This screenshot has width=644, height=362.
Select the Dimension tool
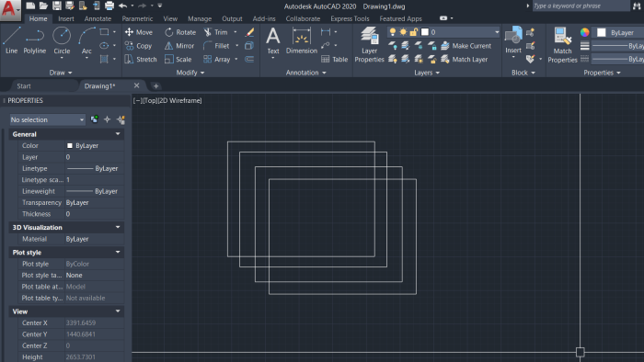(302, 40)
